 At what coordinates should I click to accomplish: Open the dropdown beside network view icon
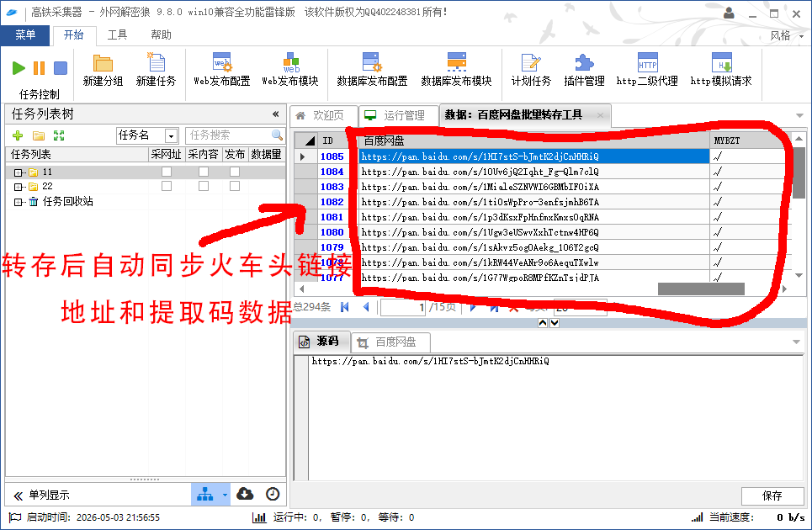tap(225, 495)
